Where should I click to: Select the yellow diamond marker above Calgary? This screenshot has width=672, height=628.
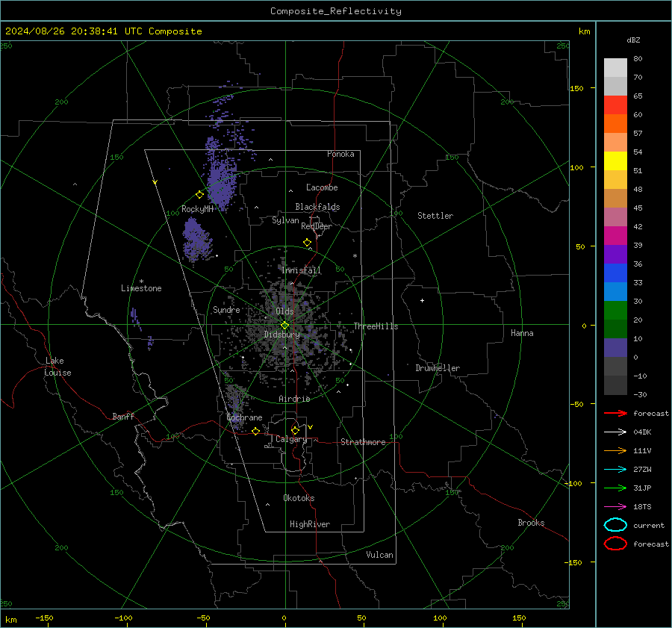coord(295,430)
